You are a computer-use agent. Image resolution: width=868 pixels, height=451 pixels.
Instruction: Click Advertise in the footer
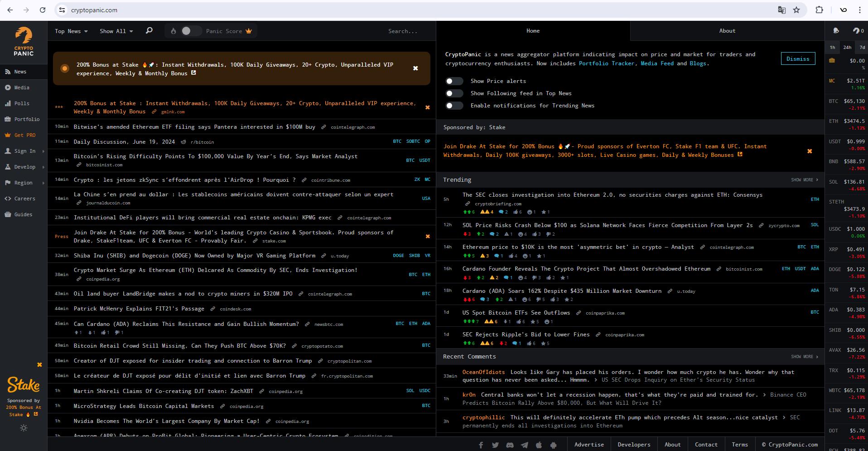click(x=589, y=445)
